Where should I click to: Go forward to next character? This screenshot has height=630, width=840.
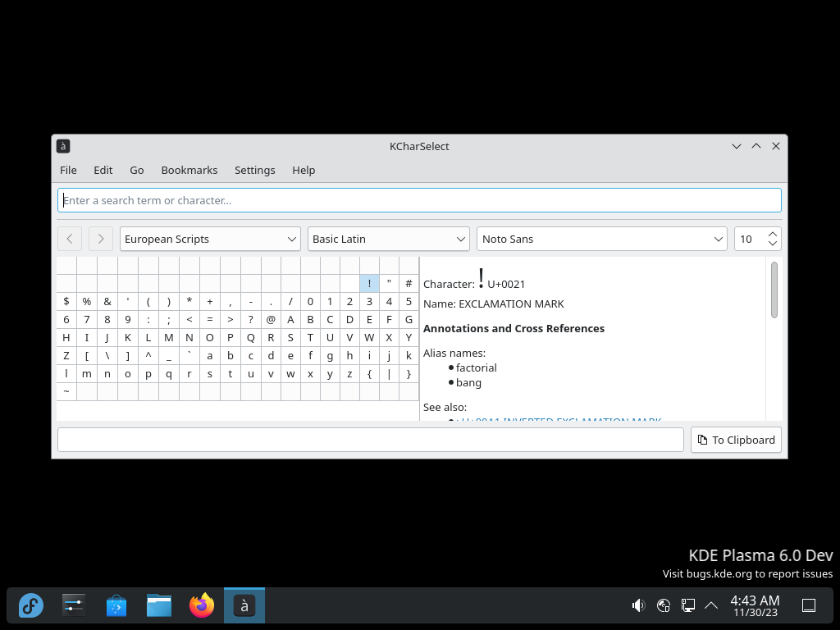[101, 239]
